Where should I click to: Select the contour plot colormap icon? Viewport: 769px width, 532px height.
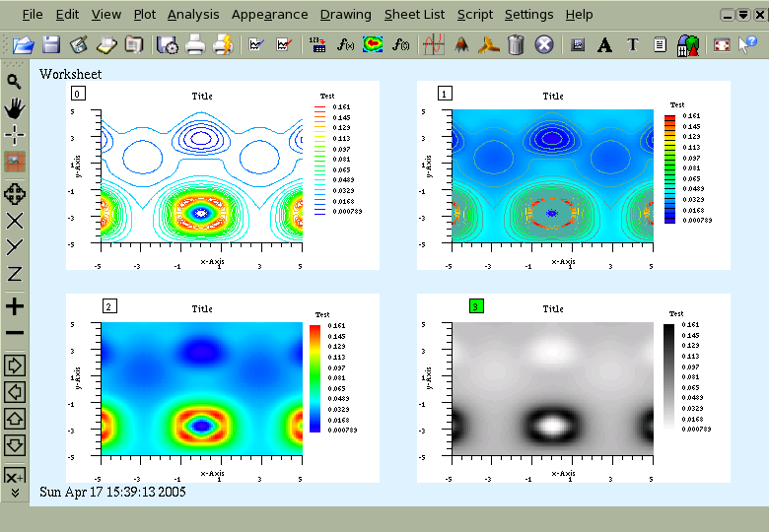coord(373,44)
